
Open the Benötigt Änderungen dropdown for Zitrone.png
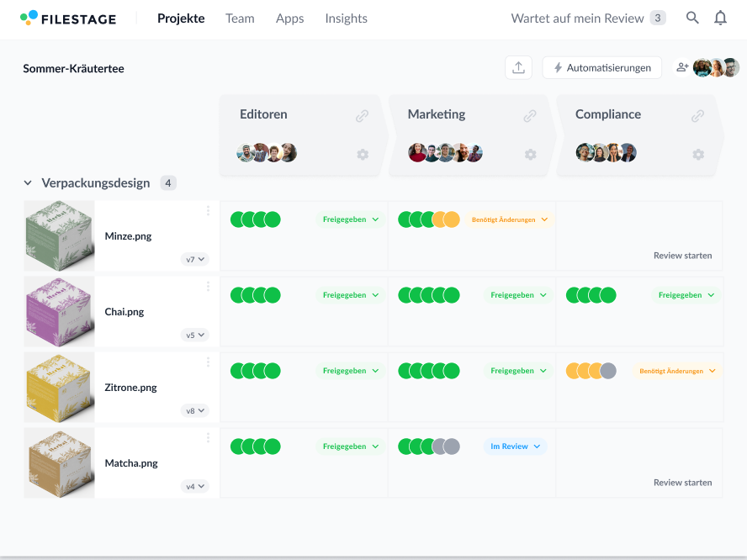pyautogui.click(x=676, y=370)
